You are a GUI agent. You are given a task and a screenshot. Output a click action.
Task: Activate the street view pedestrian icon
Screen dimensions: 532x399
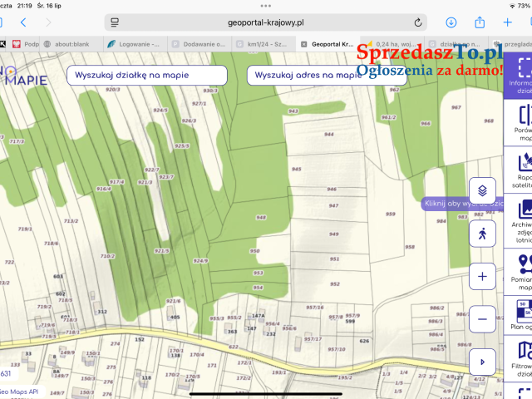coord(482,234)
